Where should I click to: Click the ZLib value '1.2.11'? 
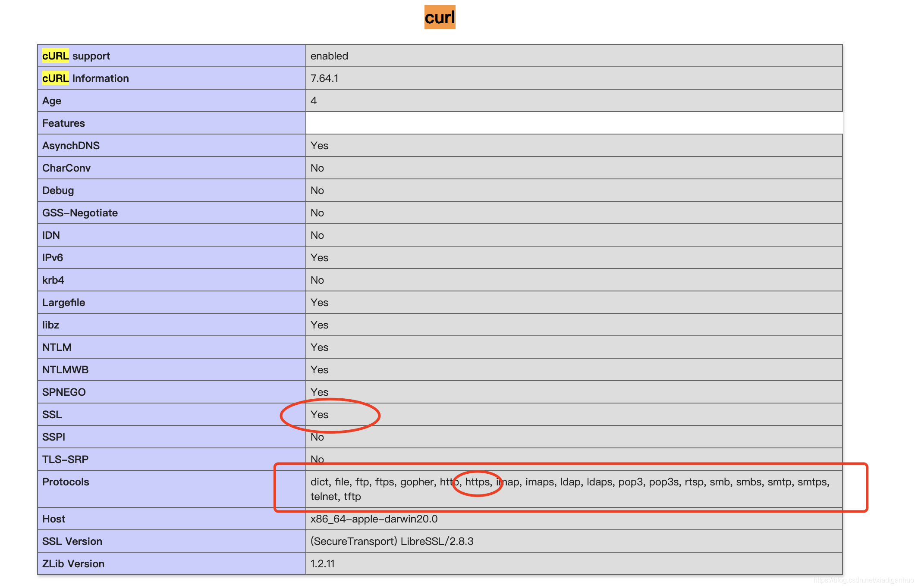click(x=322, y=564)
